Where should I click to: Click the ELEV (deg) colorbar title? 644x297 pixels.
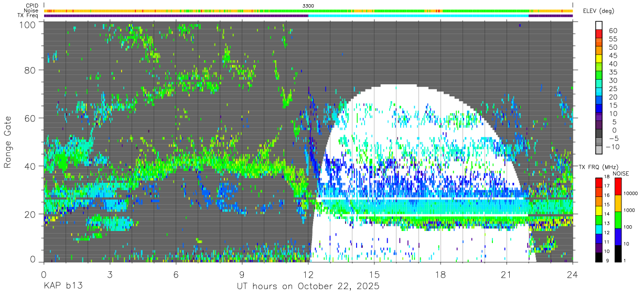(599, 10)
